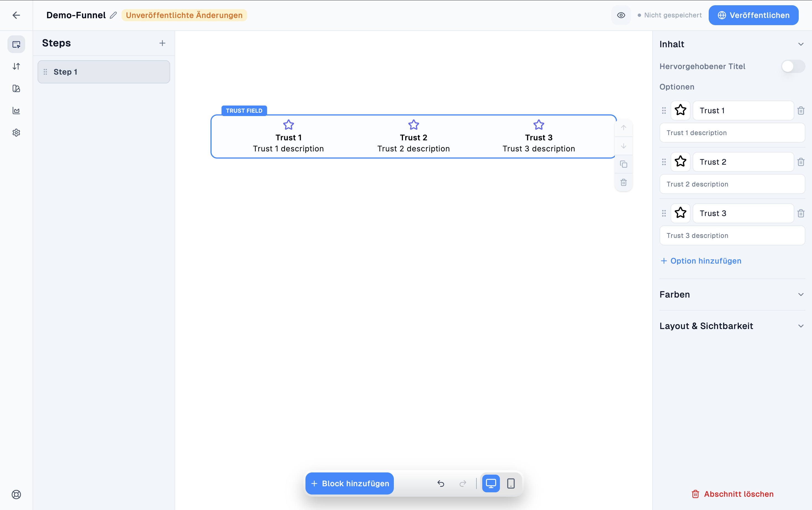Switch to desktop preview mode
This screenshot has height=510, width=812.
tap(491, 483)
